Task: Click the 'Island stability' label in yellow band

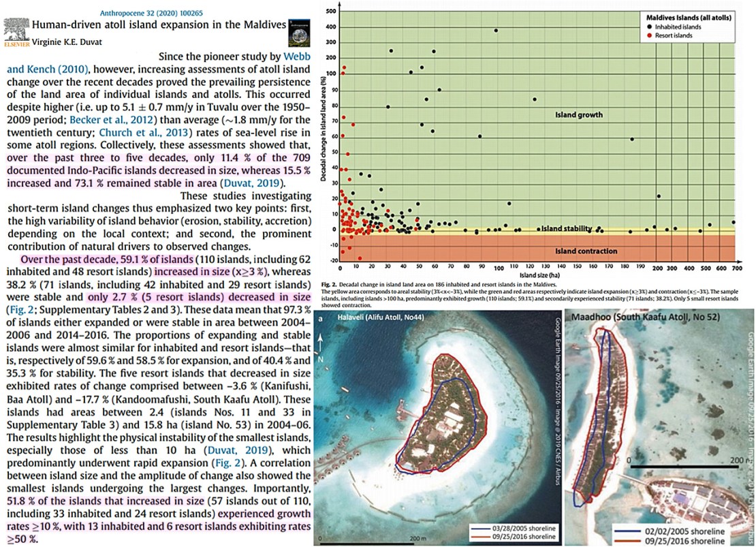Action: (x=565, y=228)
